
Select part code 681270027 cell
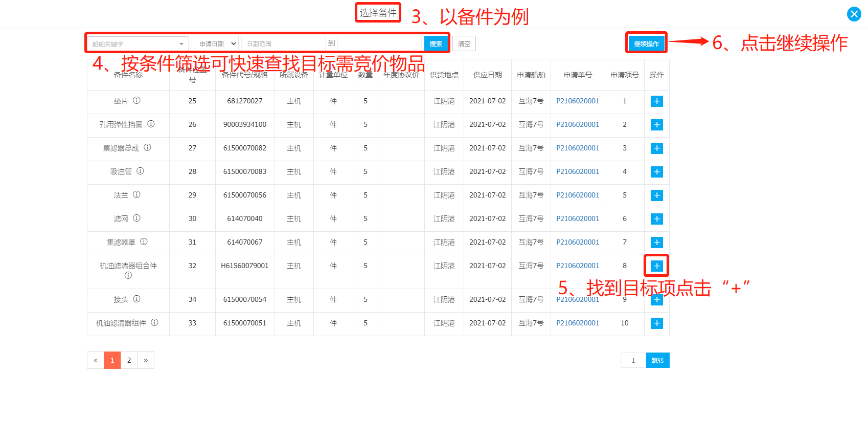pyautogui.click(x=245, y=101)
